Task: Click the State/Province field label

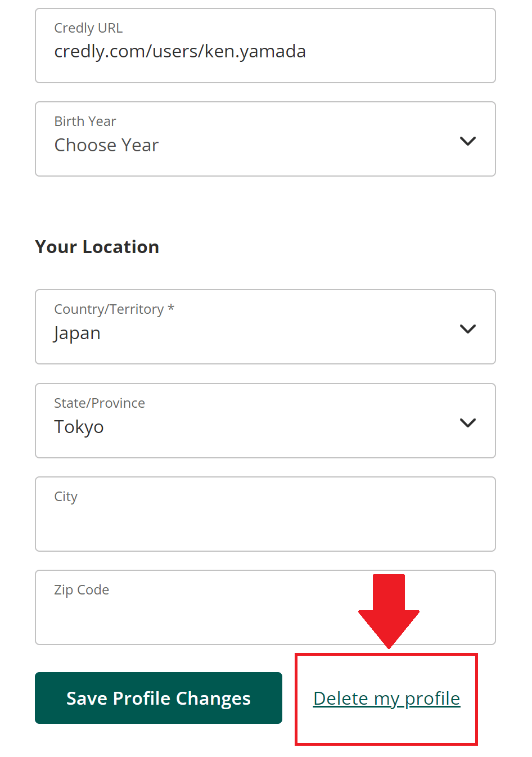Action: pos(100,403)
